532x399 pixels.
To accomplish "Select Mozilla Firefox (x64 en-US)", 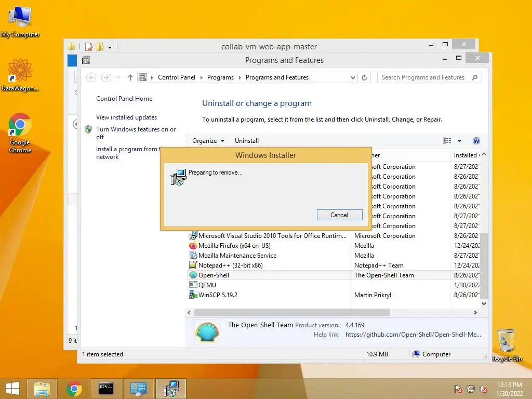I will click(x=334, y=245).
